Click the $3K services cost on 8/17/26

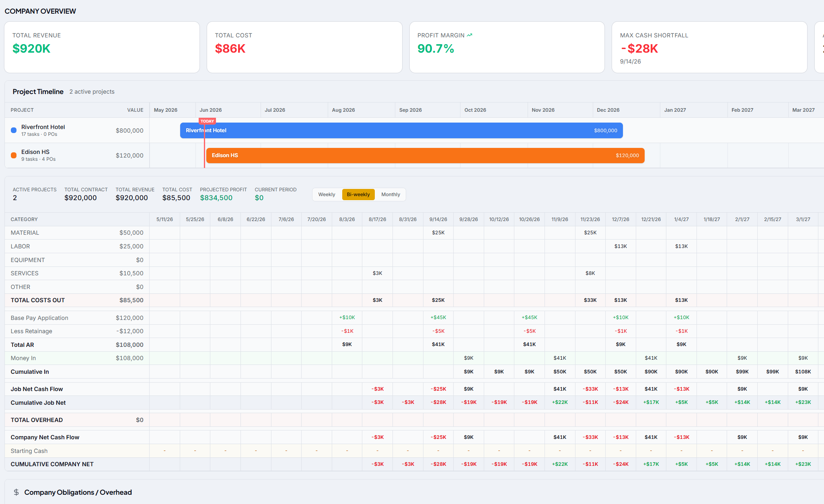377,273
